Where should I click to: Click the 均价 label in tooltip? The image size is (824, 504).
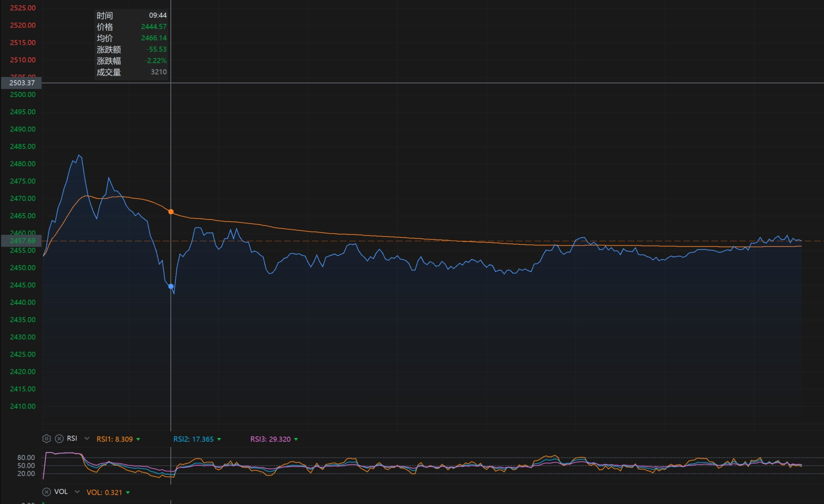click(105, 38)
